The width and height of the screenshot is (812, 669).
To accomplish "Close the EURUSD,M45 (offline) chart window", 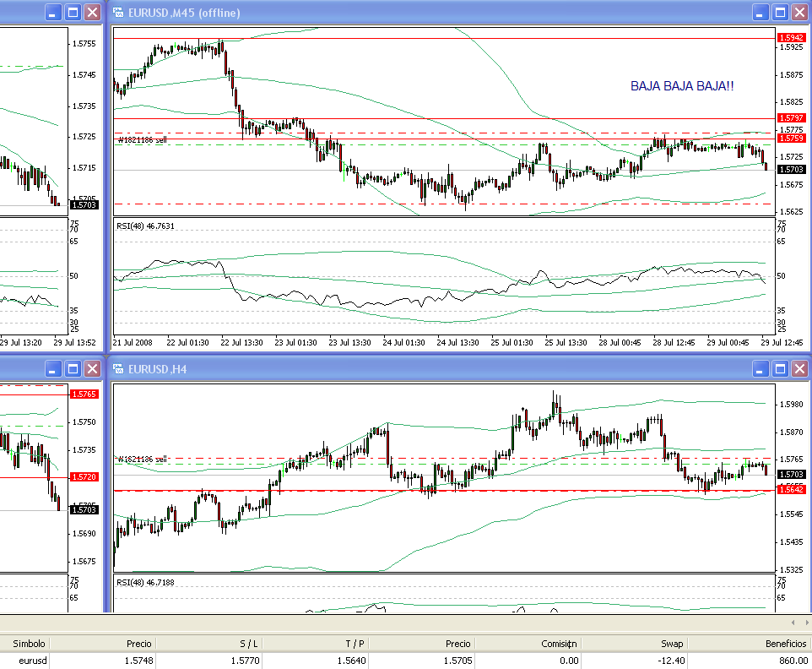I will pyautogui.click(x=800, y=13).
